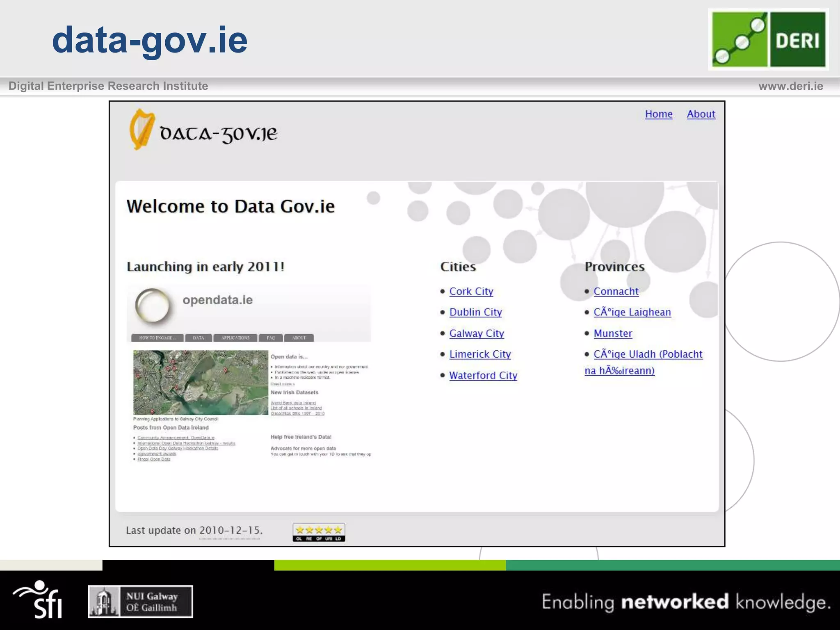The image size is (840, 630).
Task: Click the Galway planning applications map image
Action: (x=201, y=382)
